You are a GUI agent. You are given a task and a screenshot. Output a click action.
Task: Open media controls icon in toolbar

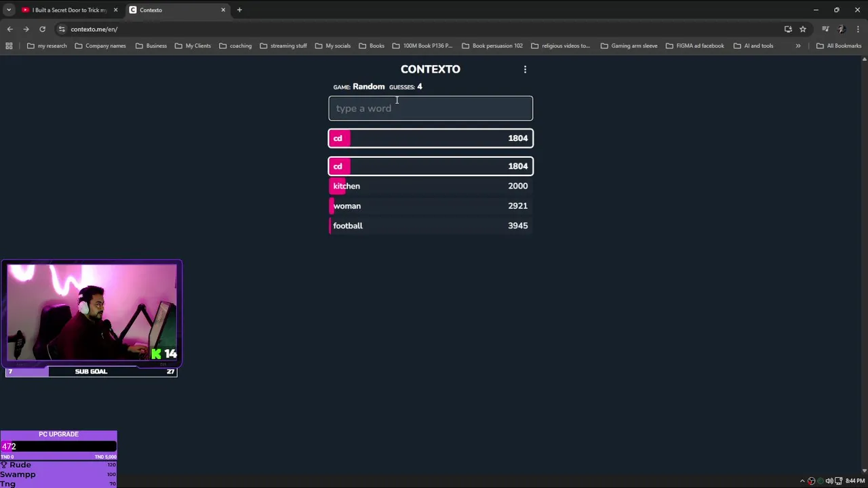point(825,29)
